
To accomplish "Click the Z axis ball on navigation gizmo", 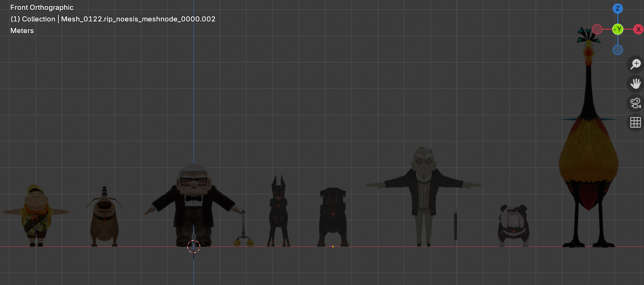I will [617, 8].
